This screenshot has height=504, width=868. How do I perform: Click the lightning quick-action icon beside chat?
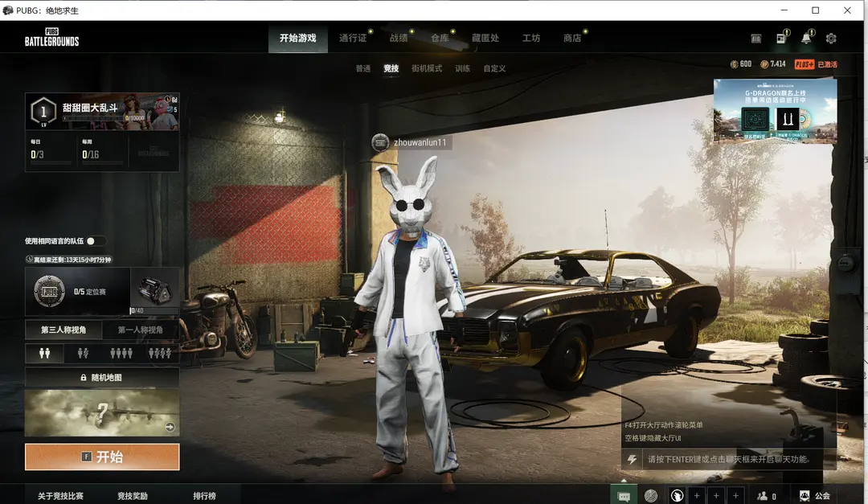point(632,459)
